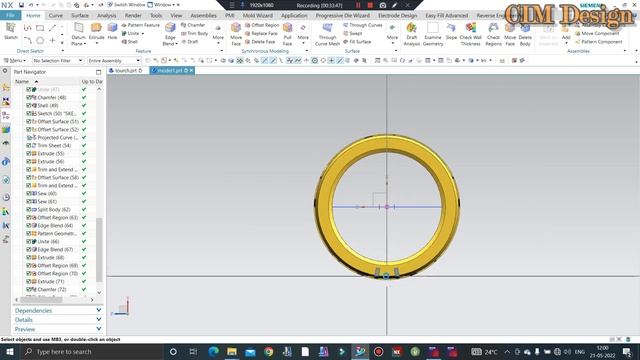The width and height of the screenshot is (640, 360).
Task: Click the Move Component button
Action: point(596,33)
